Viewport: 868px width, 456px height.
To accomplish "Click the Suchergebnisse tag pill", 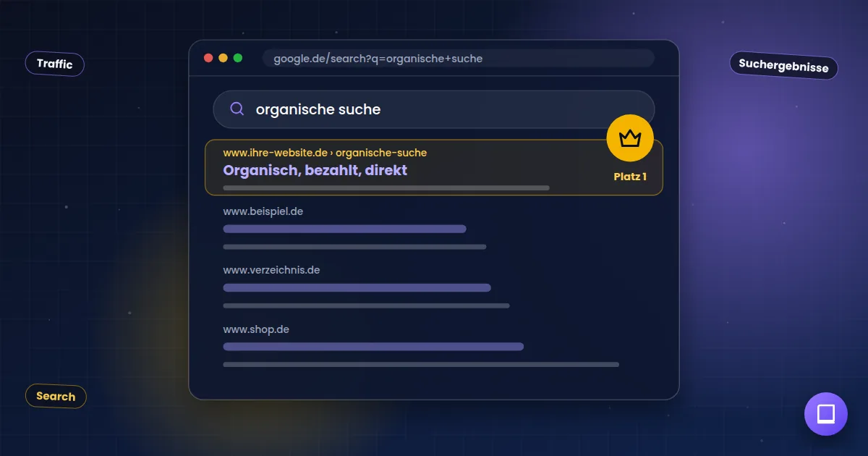I will (783, 65).
